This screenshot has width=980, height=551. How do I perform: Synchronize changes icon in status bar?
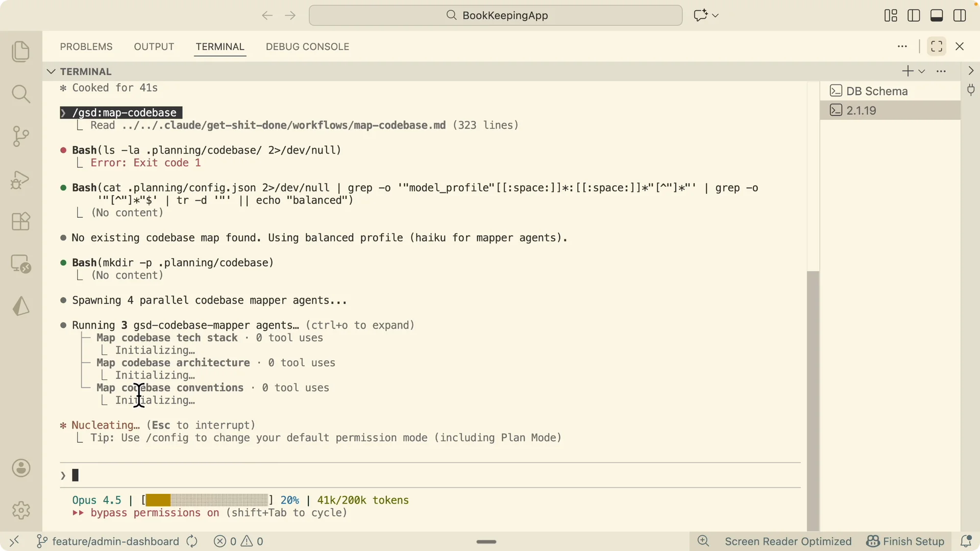pyautogui.click(x=192, y=541)
